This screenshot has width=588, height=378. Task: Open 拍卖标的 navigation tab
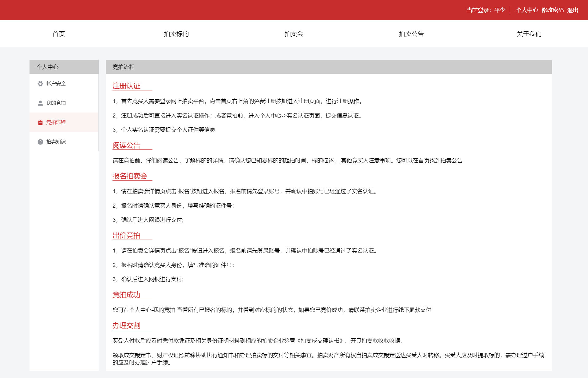coord(176,34)
